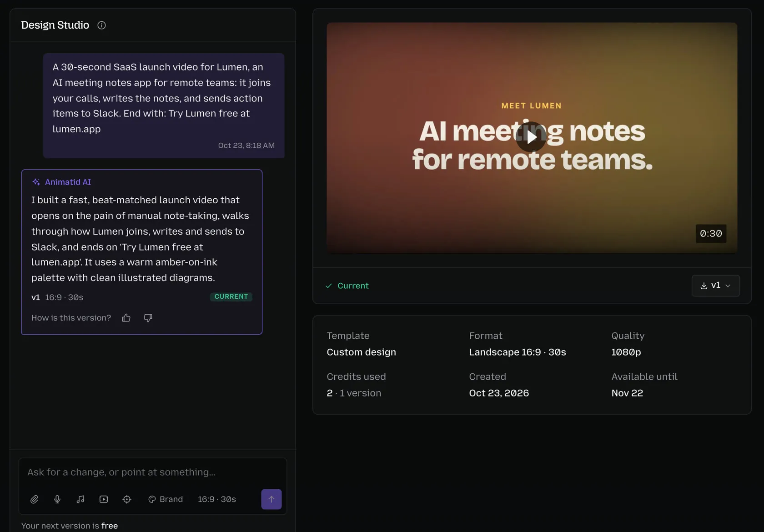Click the 'Your next version is free' note
Screen dimensions: 764x532
[x=70, y=526]
